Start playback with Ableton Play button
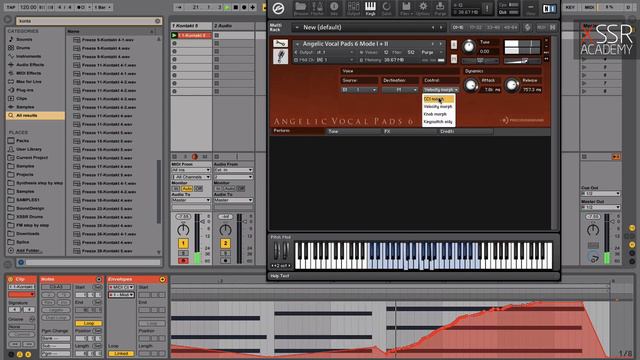The image size is (640, 360). pyautogui.click(x=228, y=7)
